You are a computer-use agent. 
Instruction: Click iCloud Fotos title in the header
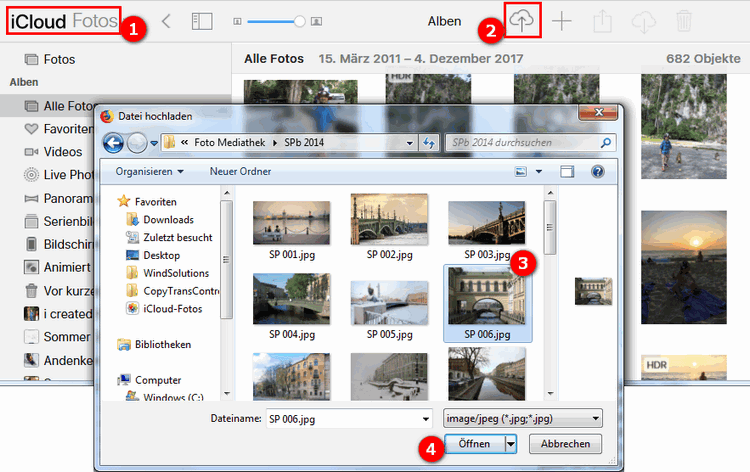tap(64, 21)
